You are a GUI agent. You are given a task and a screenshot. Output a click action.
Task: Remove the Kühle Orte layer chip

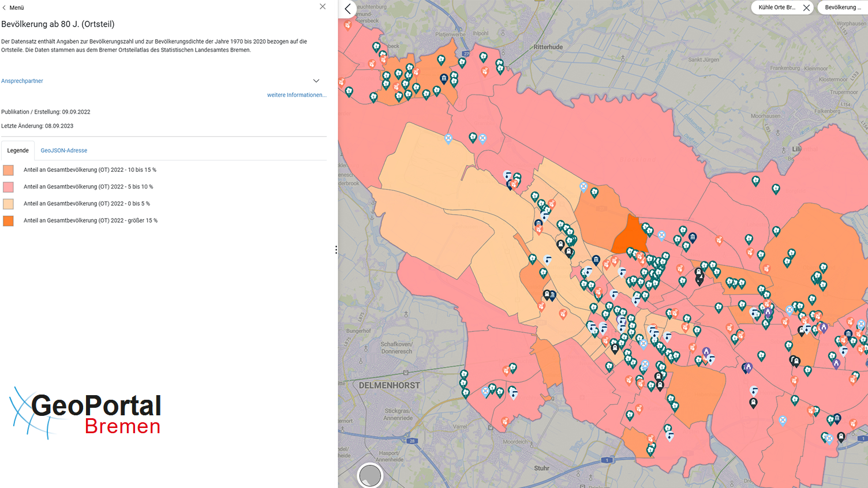[x=806, y=8]
